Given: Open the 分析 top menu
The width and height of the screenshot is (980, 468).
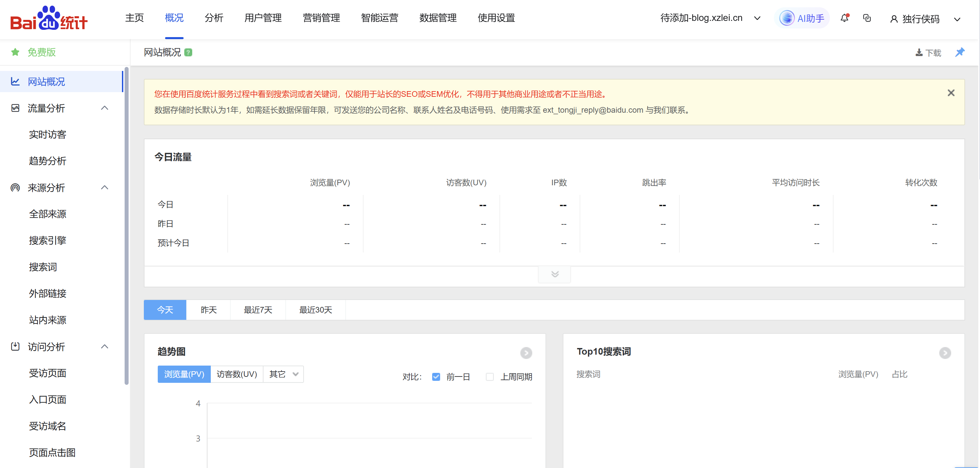Looking at the screenshot, I should point(214,18).
